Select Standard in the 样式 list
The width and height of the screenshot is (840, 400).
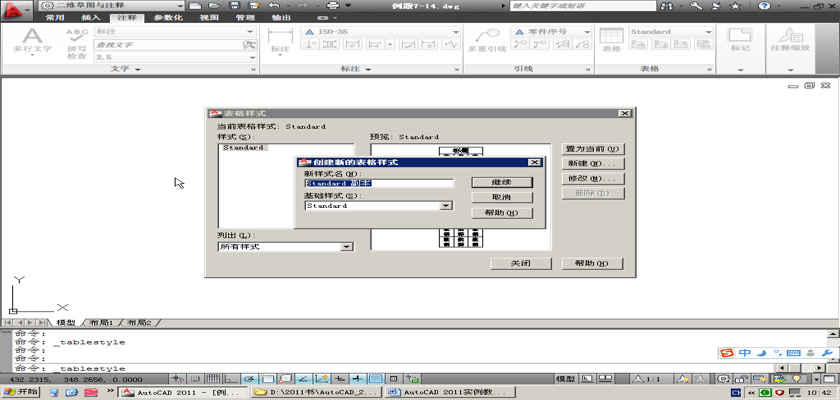coord(243,147)
